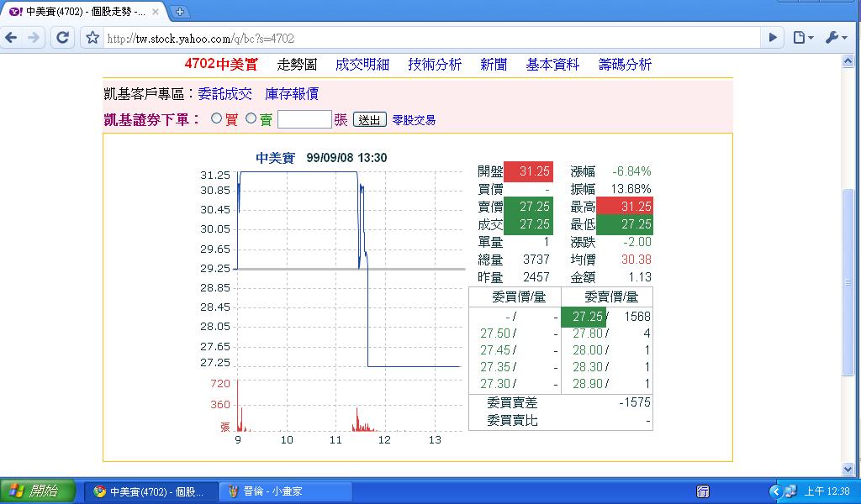Open the Windows 開始 Start menu

37,491
